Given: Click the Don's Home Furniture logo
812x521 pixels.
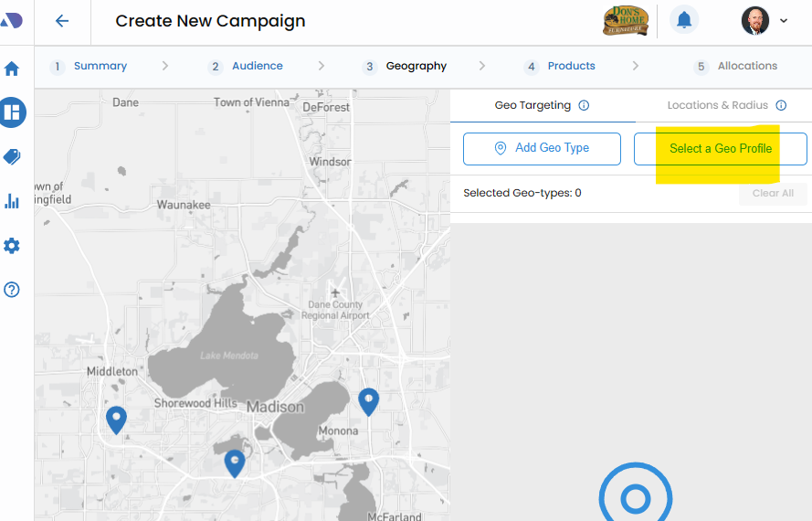Looking at the screenshot, I should pos(626,20).
